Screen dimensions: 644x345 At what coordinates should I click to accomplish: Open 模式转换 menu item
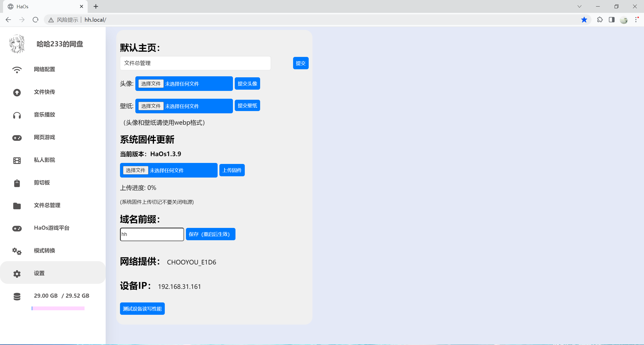click(53, 251)
